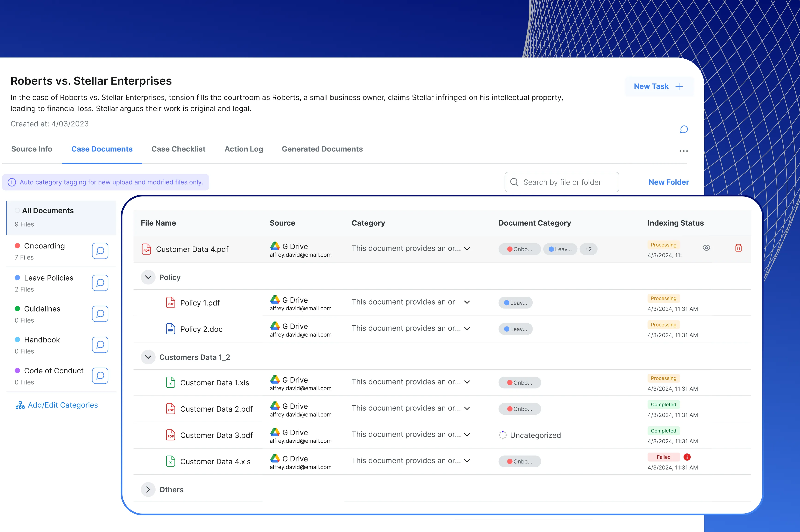The image size is (800, 532).
Task: Collapse the Policy folder
Action: pyautogui.click(x=148, y=277)
